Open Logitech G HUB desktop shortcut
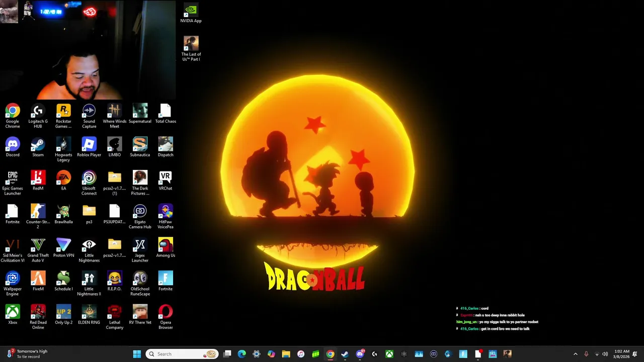644x362 pixels. (38, 116)
